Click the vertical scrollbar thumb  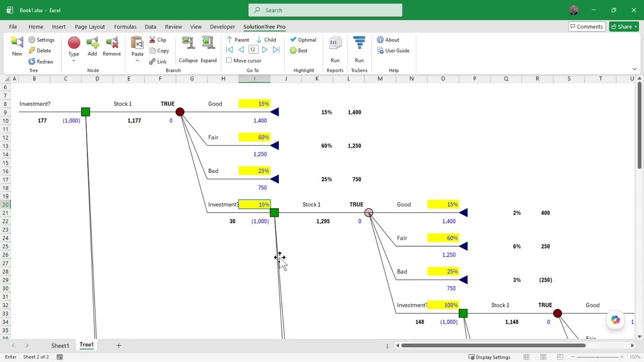pos(639,126)
